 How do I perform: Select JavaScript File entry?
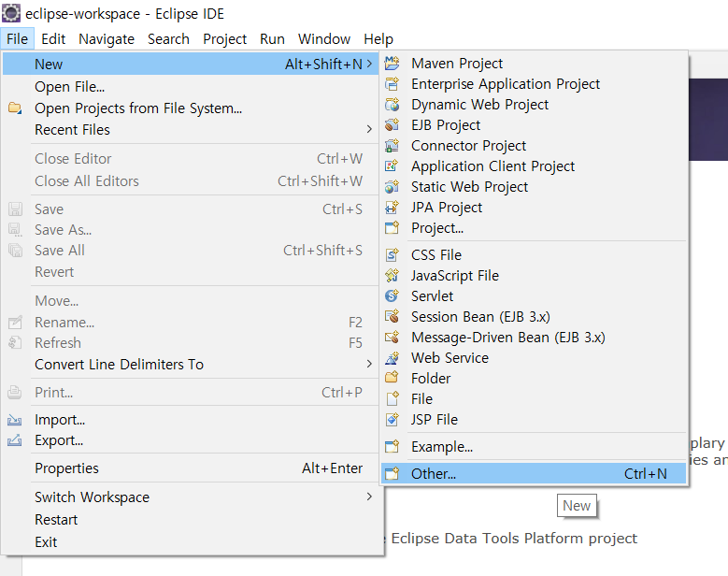pos(534,276)
